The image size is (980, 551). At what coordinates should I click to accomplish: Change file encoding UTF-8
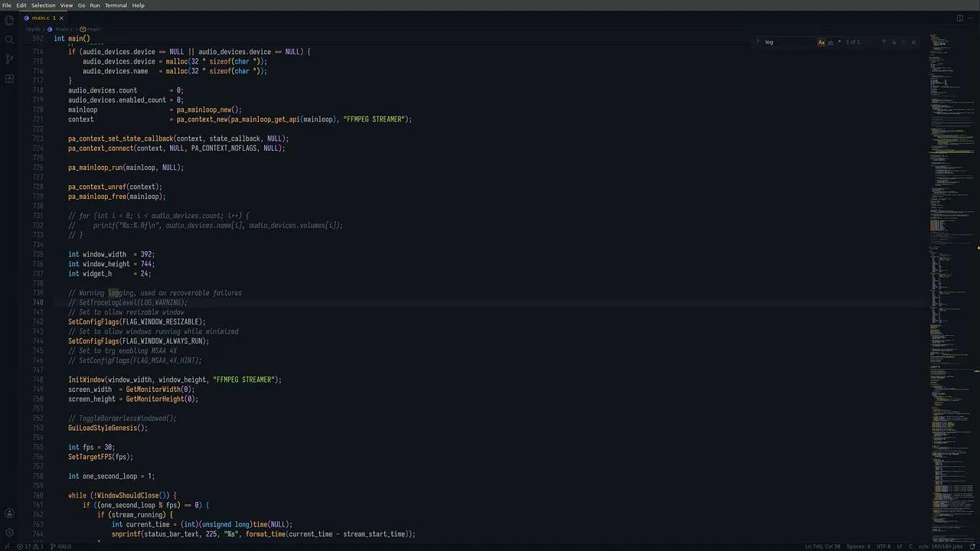884,546
